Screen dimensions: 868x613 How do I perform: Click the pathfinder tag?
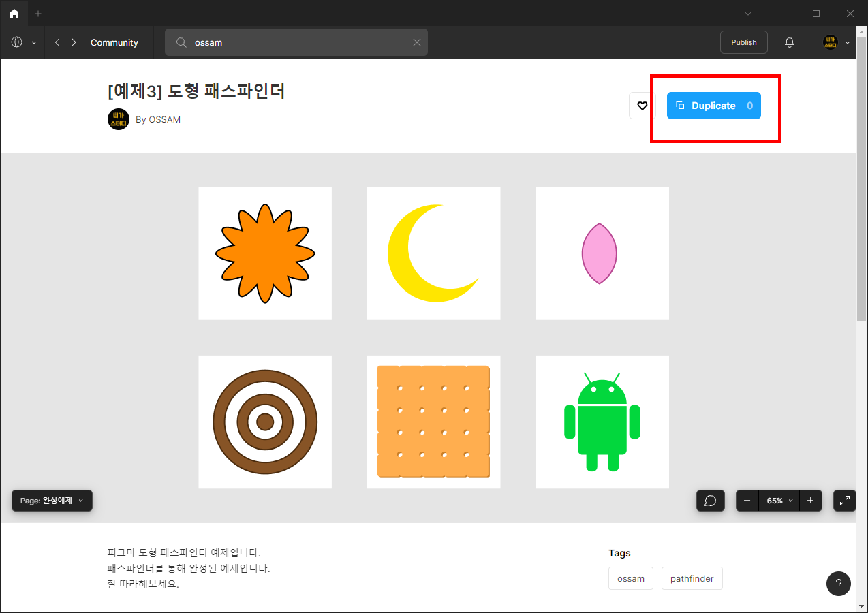pos(692,578)
